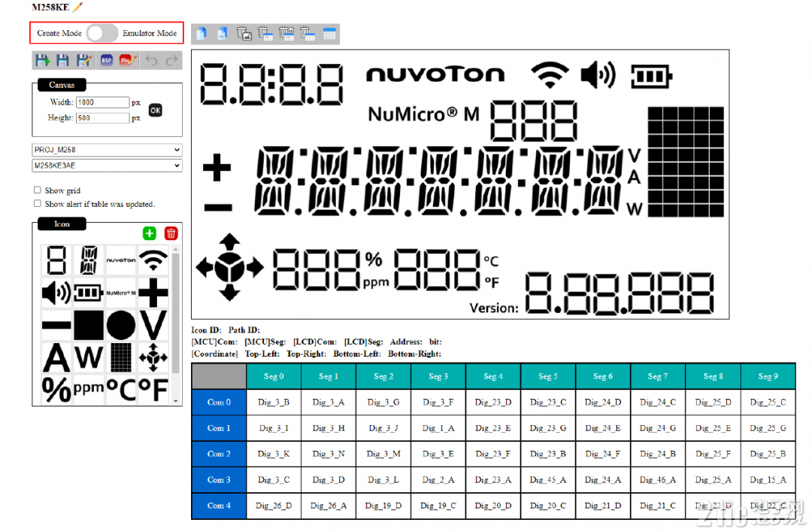812x532 pixels.
Task: Click the Version label on LCD canvas
Action: [493, 308]
